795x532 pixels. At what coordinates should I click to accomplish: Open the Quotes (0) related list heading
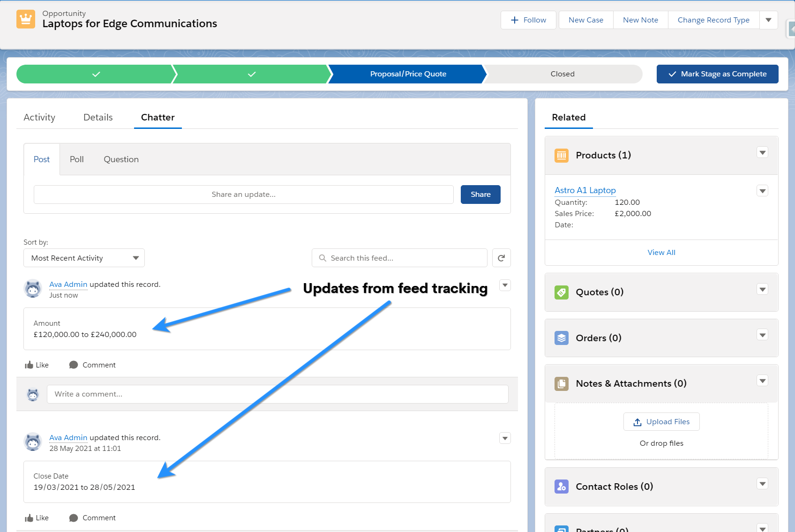pos(600,292)
